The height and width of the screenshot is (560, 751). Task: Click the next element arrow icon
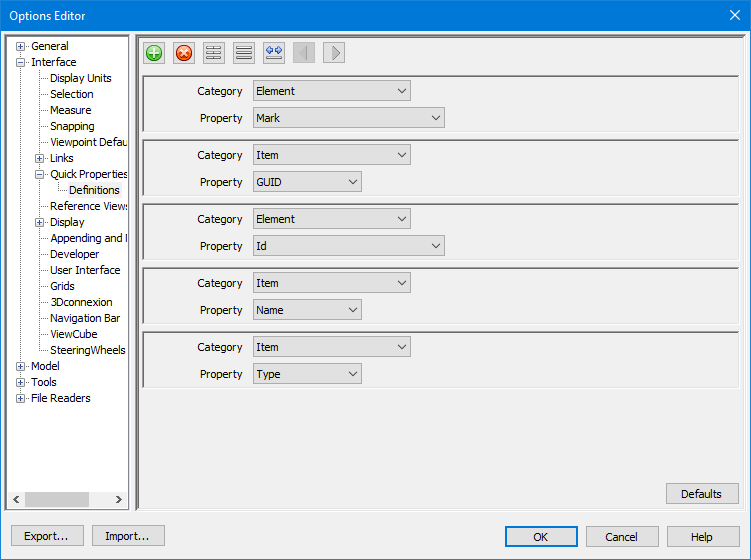pyautogui.click(x=334, y=53)
